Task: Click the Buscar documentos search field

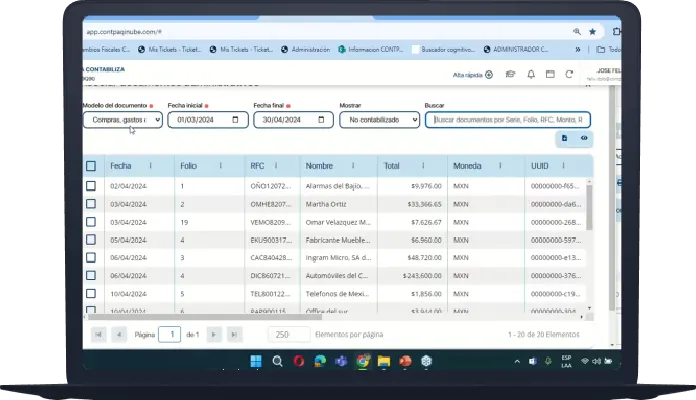Action: (x=507, y=120)
